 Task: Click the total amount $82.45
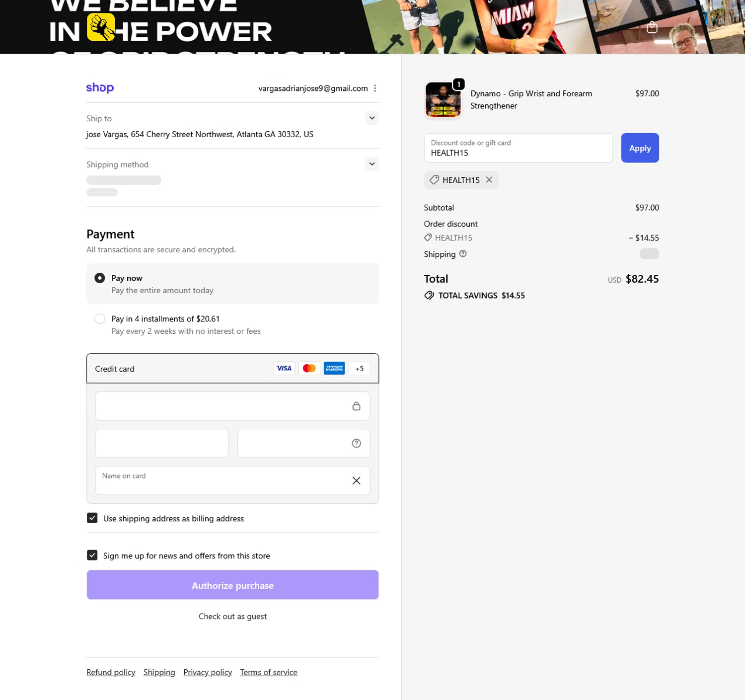(642, 279)
